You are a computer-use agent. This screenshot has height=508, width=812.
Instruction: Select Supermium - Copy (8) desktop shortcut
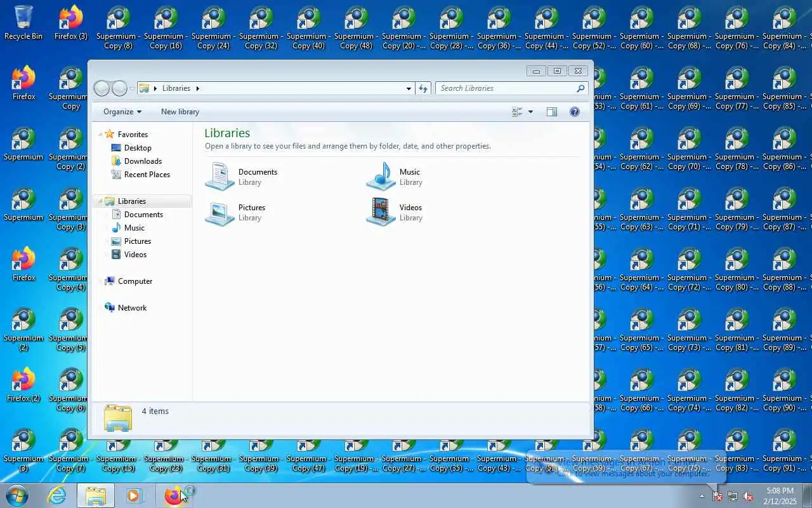click(119, 28)
